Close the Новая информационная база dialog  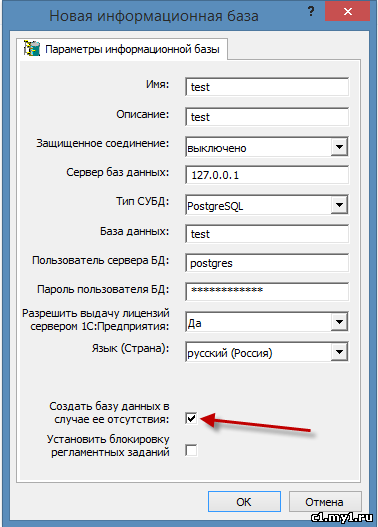pos(347,12)
